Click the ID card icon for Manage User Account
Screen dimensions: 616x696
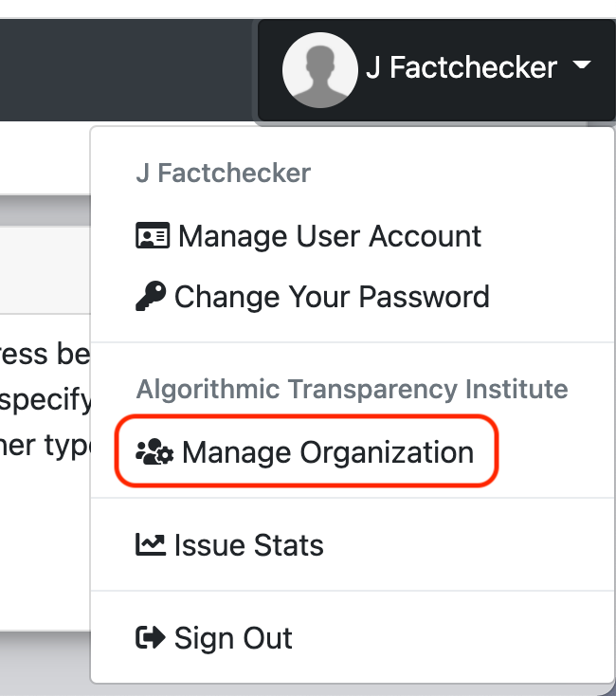point(153,235)
